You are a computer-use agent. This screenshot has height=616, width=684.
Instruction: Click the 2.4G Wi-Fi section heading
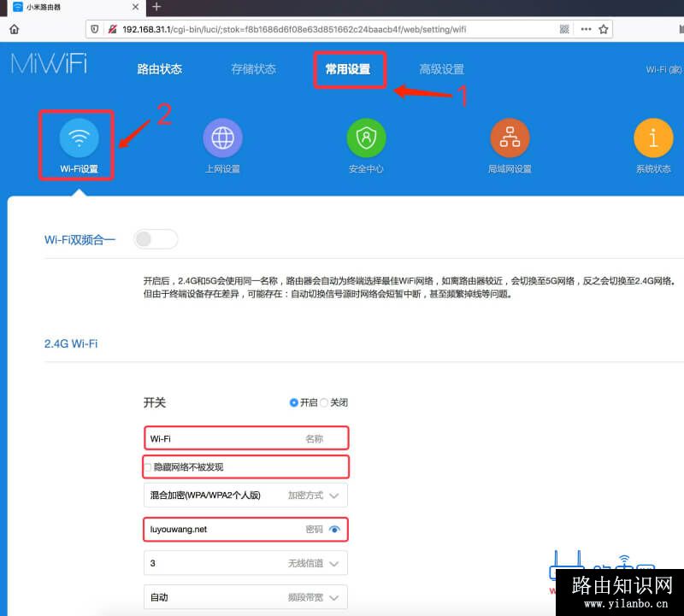click(x=71, y=343)
